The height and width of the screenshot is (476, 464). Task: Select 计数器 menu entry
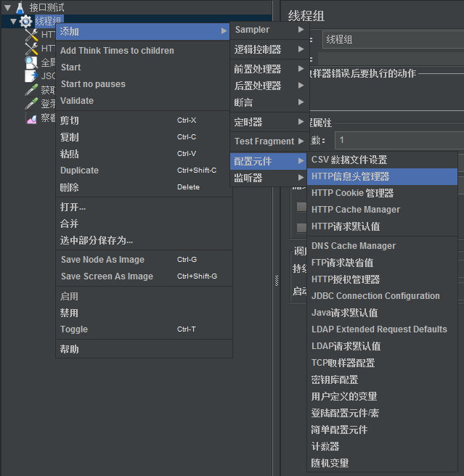(382, 446)
